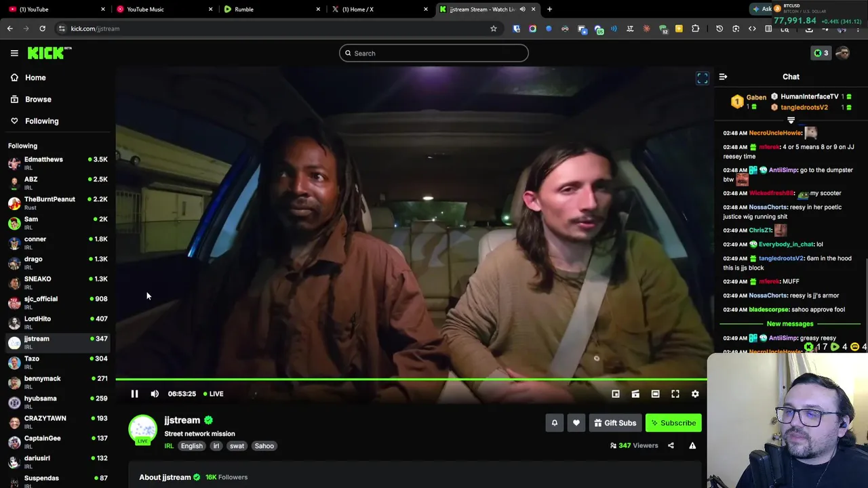Open the video player settings gear
The height and width of the screenshot is (488, 868).
(x=695, y=394)
